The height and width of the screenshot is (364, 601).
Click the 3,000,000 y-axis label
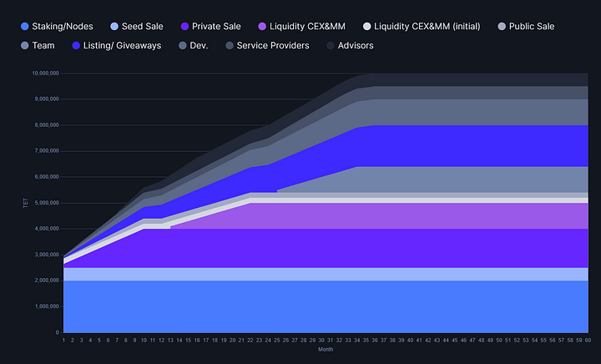47,255
